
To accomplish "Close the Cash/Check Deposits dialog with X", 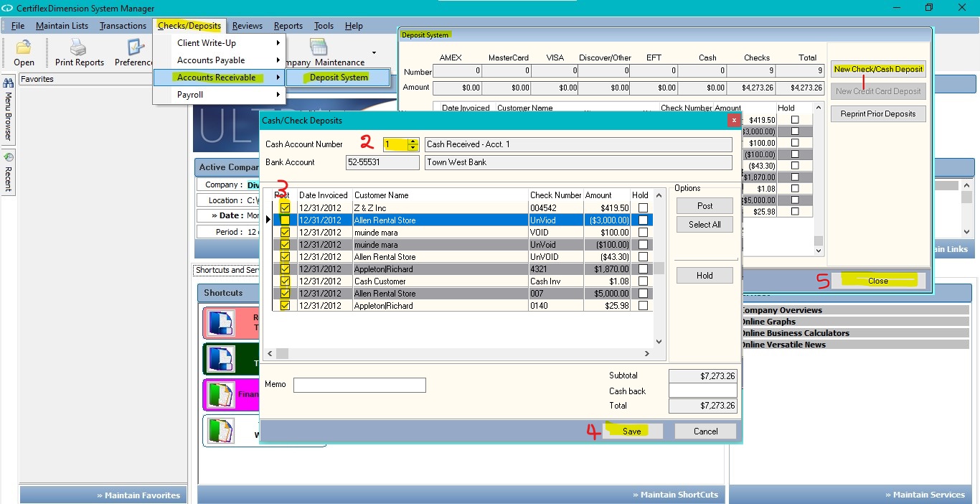I will (x=733, y=120).
